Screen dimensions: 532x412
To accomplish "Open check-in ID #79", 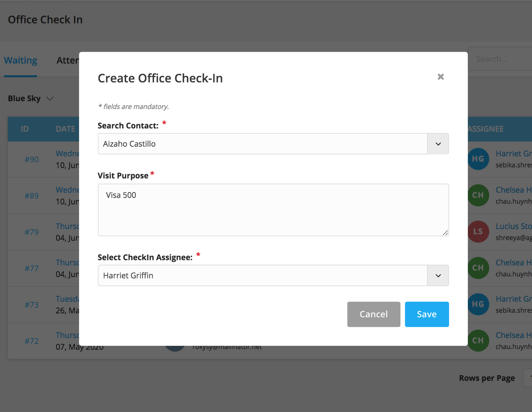I will (32, 232).
